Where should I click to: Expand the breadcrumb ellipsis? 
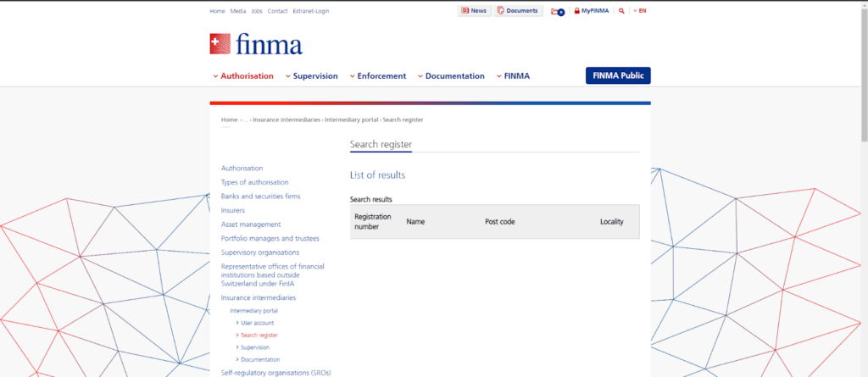pos(246,119)
